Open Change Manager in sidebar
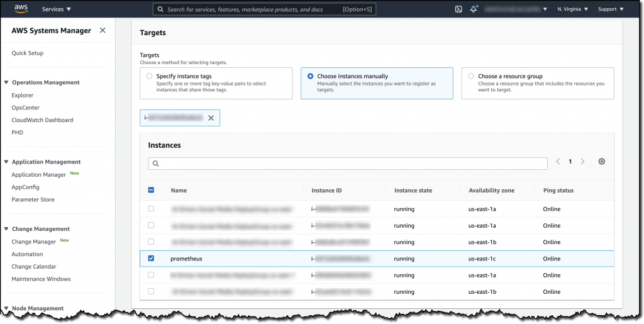Viewport: 644px width, 324px height. pyautogui.click(x=34, y=242)
